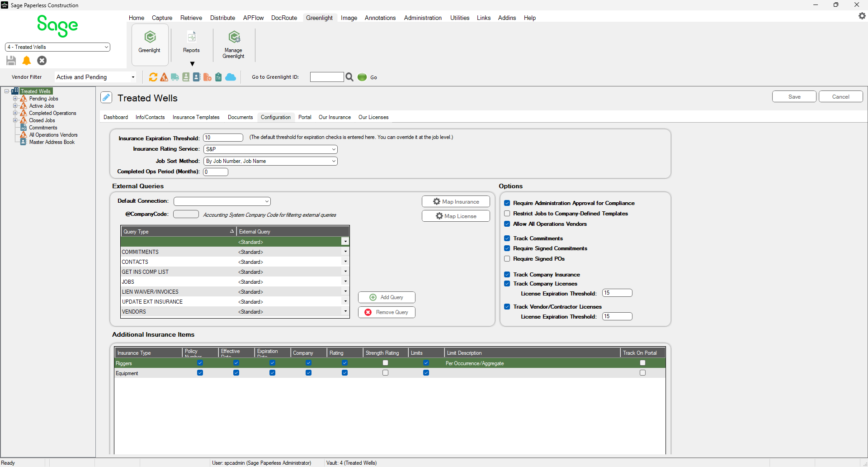This screenshot has height=467, width=868.
Task: Click the All Operations Vendors tree icon
Action: 24,135
